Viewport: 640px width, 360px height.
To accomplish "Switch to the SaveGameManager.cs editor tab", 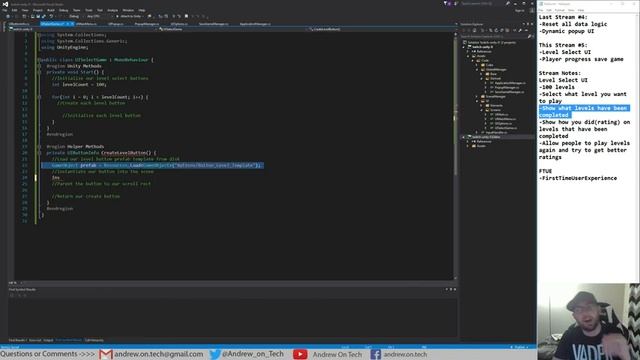I will (x=213, y=24).
